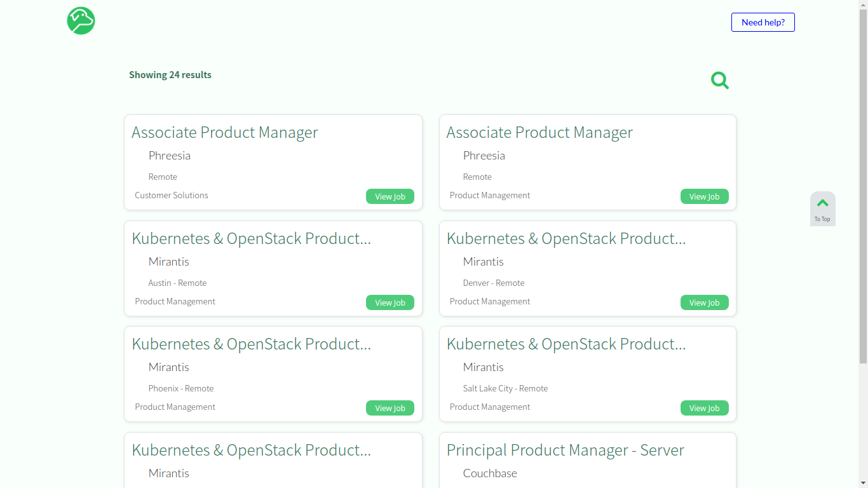View Job for Customer Solutions Associate Product Manager
The width and height of the screenshot is (868, 488).
[390, 196]
